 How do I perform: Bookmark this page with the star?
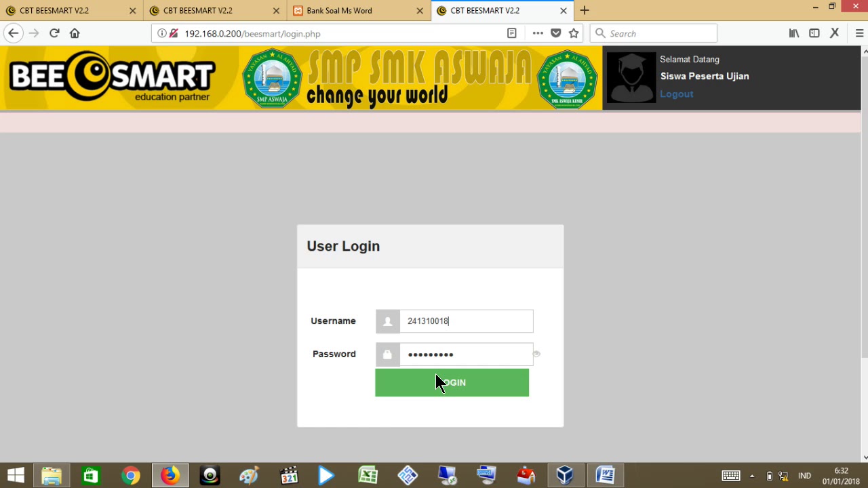[574, 33]
